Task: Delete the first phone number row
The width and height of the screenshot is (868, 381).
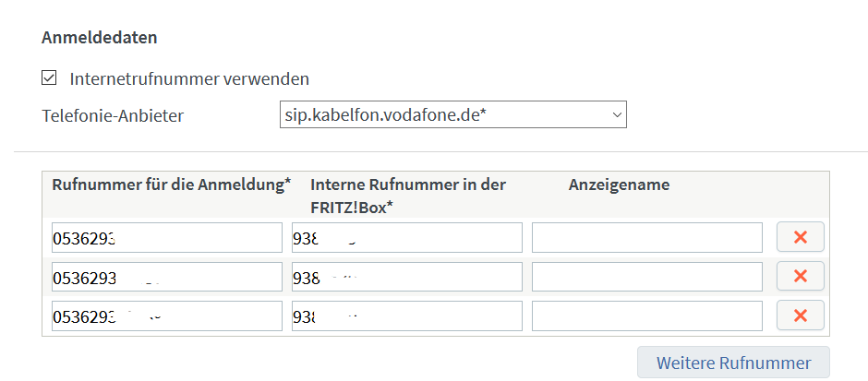Action: coord(800,237)
